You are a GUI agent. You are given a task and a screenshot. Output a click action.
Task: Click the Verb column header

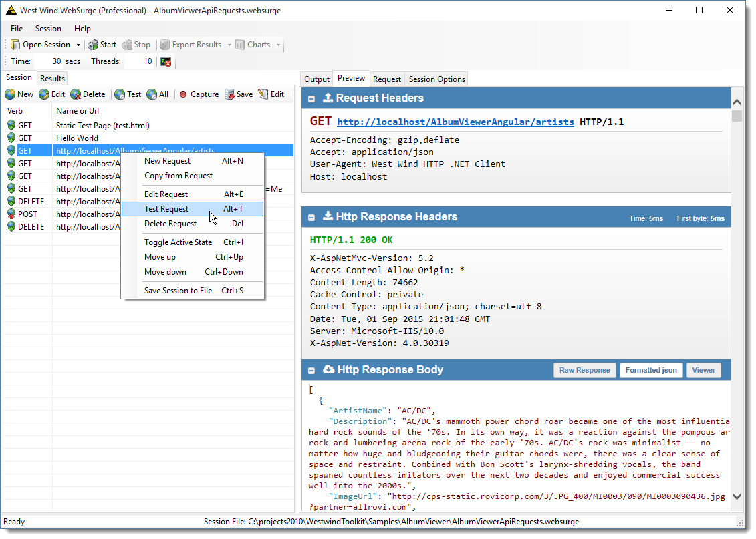(27, 111)
